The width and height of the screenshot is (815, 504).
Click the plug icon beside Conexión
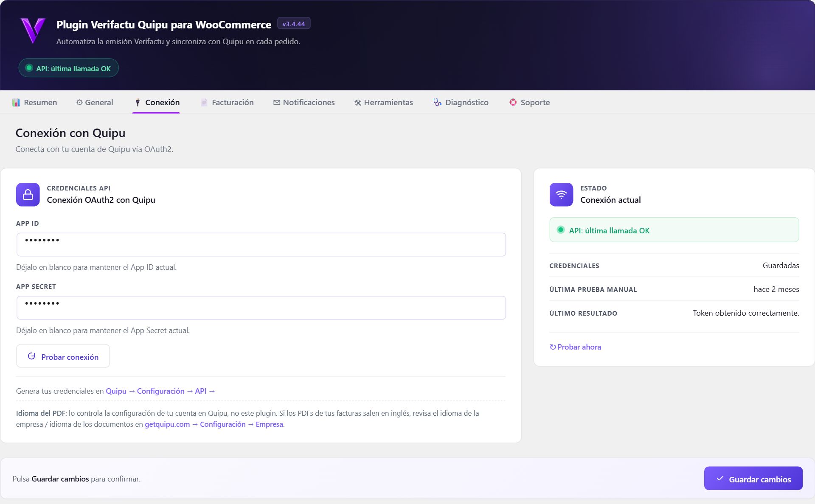pos(138,102)
